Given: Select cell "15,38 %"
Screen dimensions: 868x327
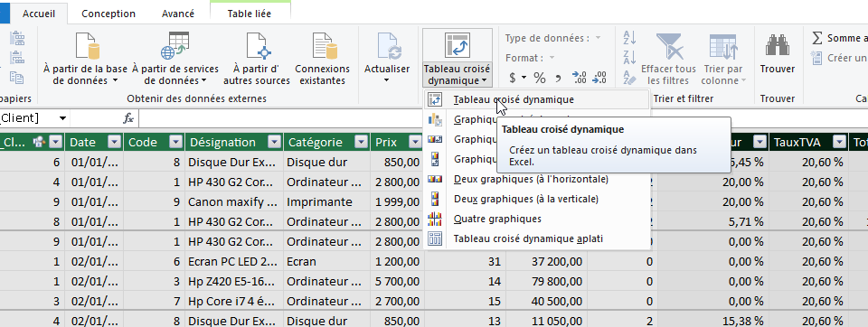Looking at the screenshot, I should tap(713, 321).
